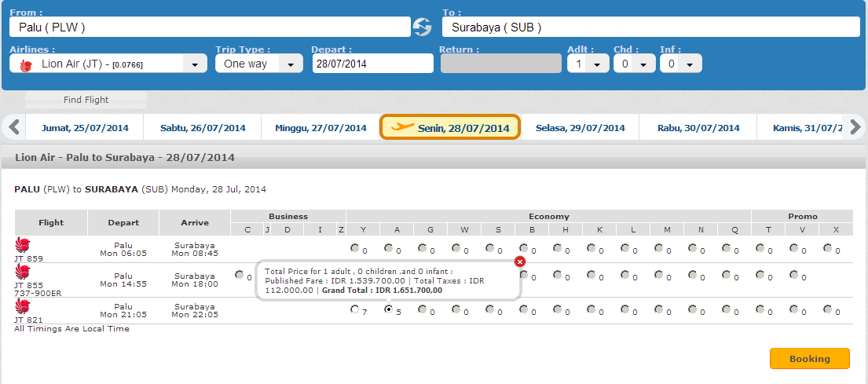Select Senin, 28/07/2014 date tab
The image size is (868, 384).
point(449,127)
